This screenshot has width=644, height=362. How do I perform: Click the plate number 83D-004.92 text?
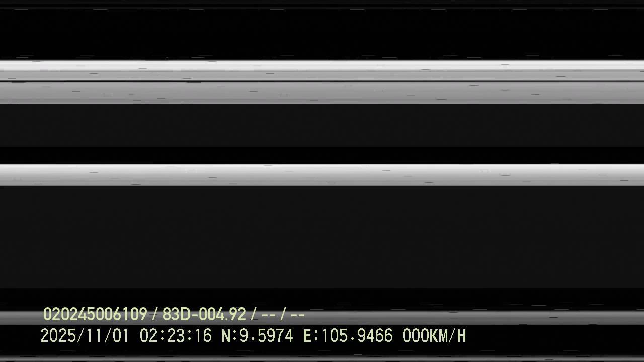204,315
